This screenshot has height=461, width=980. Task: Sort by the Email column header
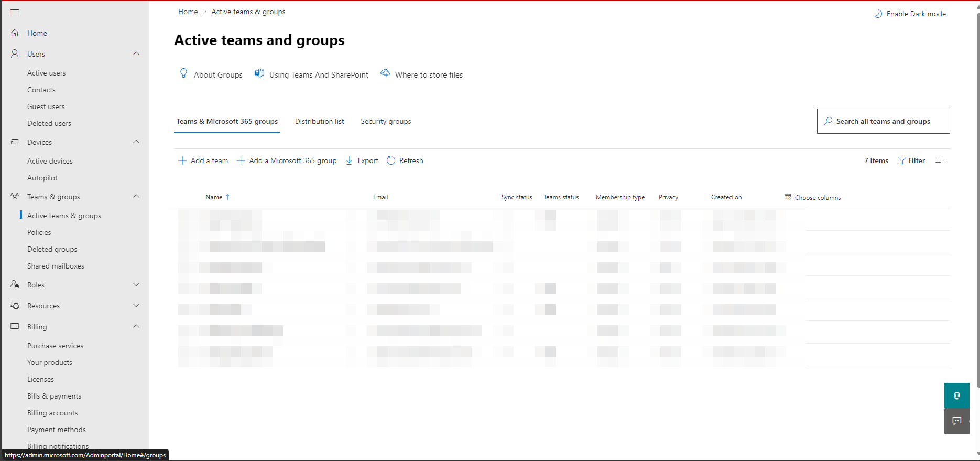coord(380,197)
